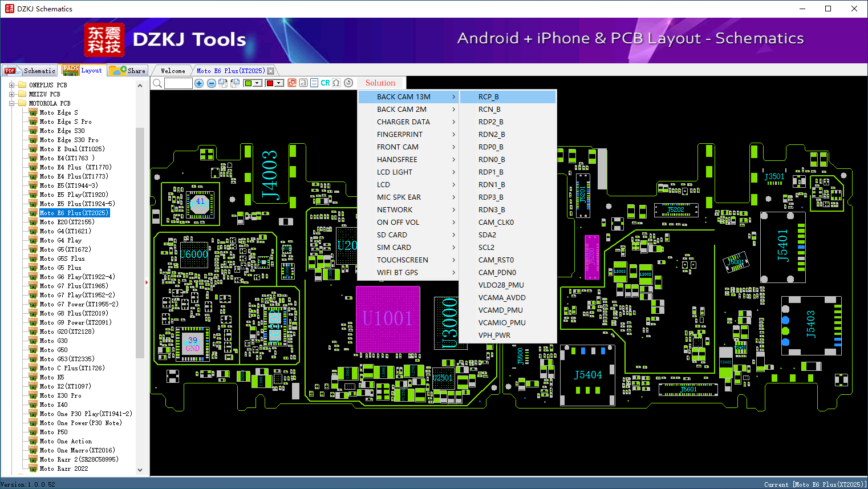868x489 pixels.
Task: Zoom out with the minus icon
Action: (x=211, y=83)
